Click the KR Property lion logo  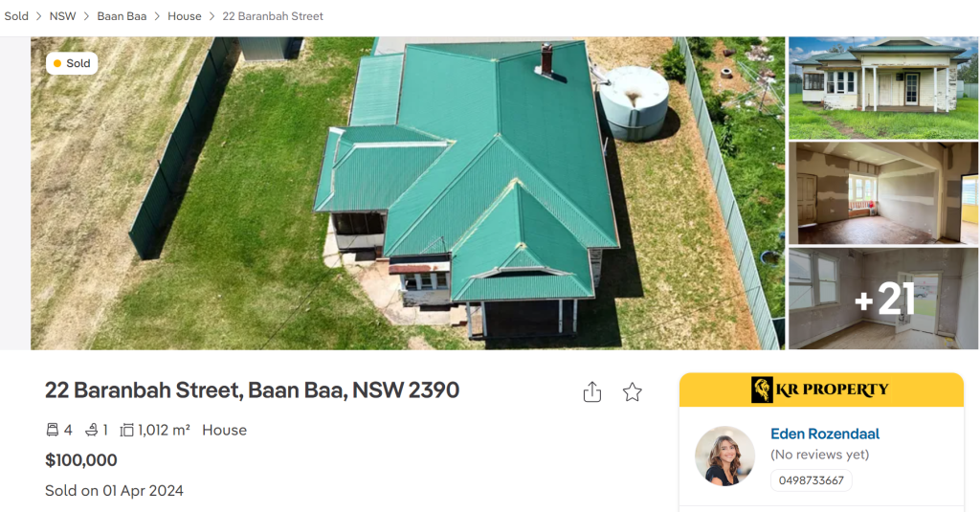click(761, 390)
